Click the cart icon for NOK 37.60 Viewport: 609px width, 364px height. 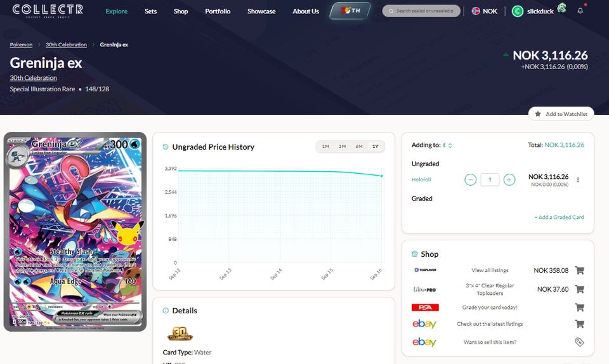pos(579,289)
